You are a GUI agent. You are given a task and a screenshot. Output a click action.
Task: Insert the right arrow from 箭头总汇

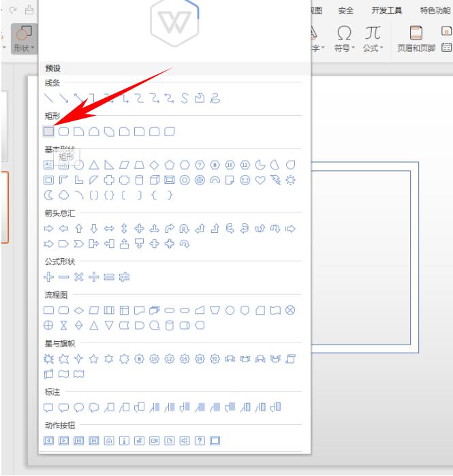point(49,229)
